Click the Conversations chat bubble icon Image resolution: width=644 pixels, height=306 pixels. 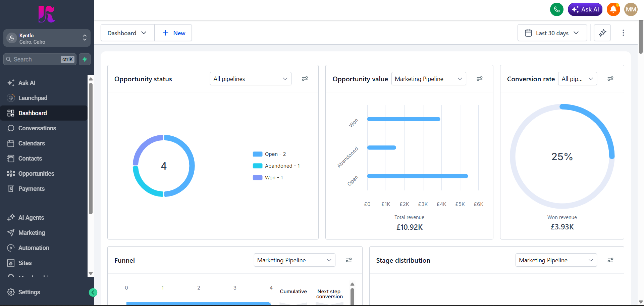(x=11, y=128)
